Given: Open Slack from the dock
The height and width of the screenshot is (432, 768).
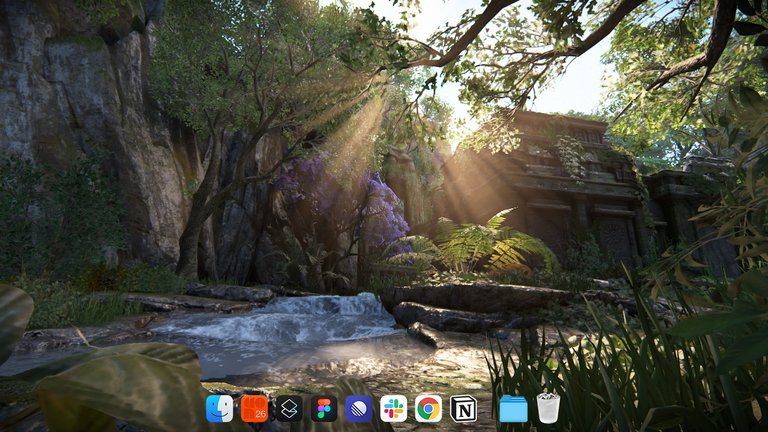Looking at the screenshot, I should click(x=393, y=408).
